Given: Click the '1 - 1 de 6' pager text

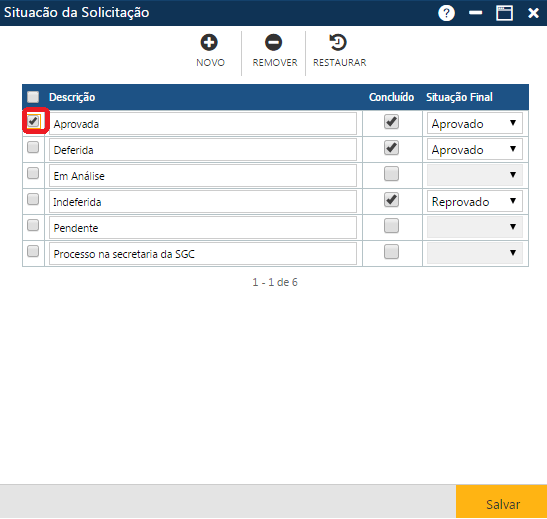Looking at the screenshot, I should click(275, 282).
